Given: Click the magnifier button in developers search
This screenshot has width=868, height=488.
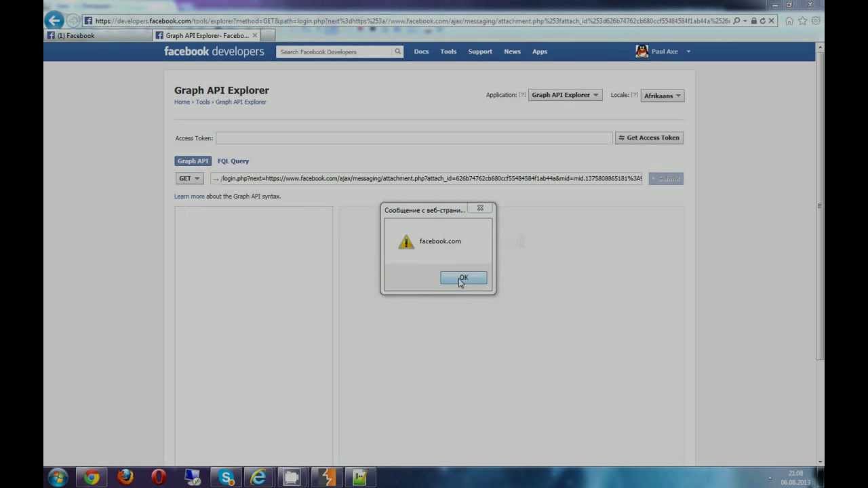Looking at the screenshot, I should coord(398,52).
